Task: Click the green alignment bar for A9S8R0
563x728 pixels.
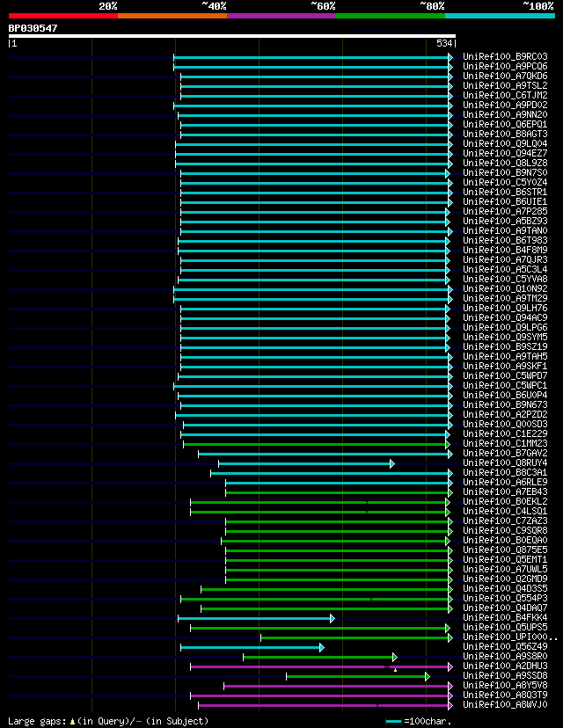Action: tap(320, 657)
